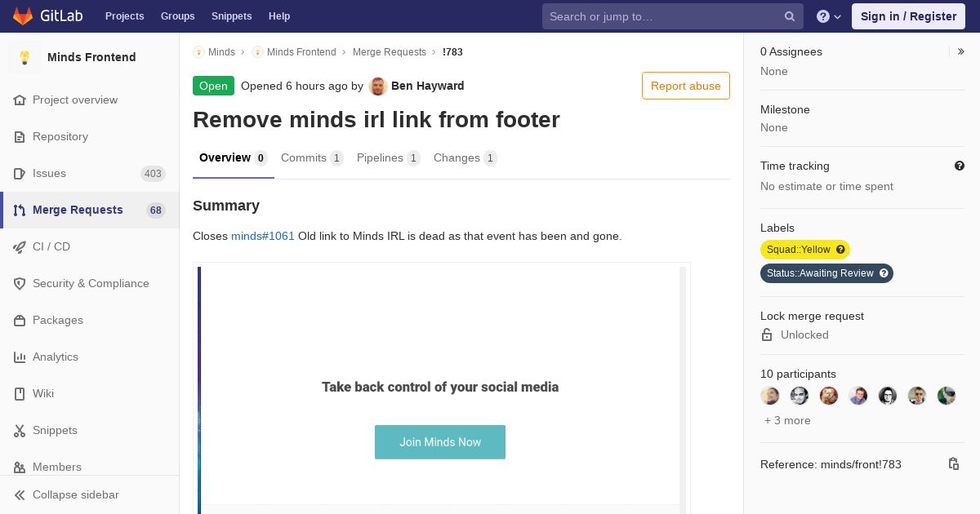Click the Squad::Yellow label

click(805, 250)
